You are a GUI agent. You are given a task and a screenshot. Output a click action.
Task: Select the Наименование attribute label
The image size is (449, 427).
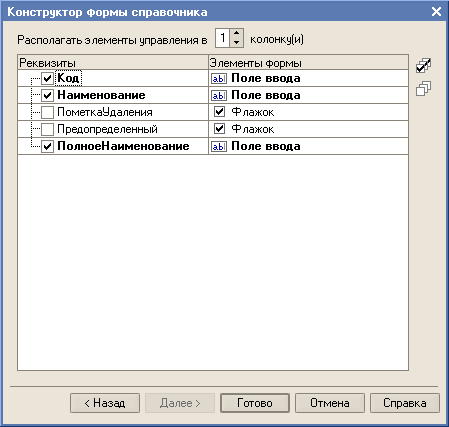click(x=101, y=95)
